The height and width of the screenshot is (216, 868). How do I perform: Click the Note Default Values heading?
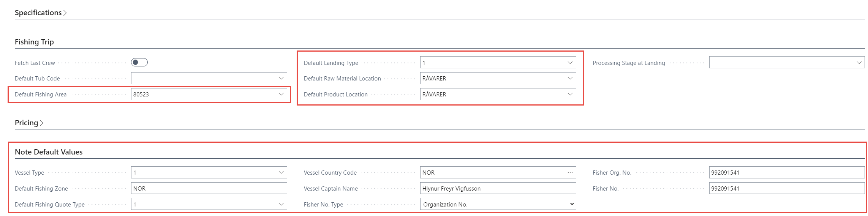(x=49, y=152)
